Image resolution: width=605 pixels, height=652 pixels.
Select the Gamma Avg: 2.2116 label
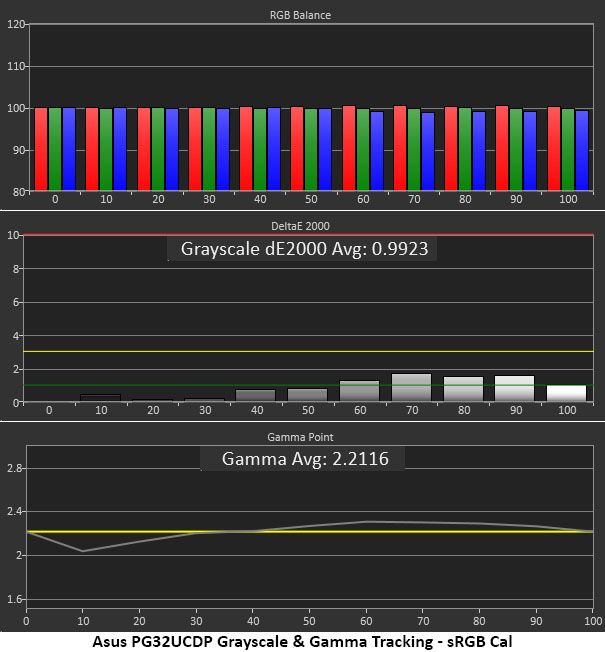tap(305, 459)
